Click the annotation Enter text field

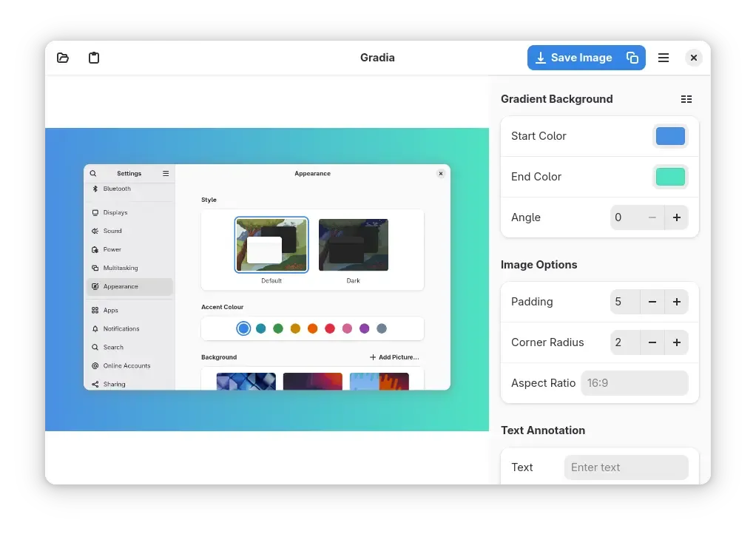point(626,467)
